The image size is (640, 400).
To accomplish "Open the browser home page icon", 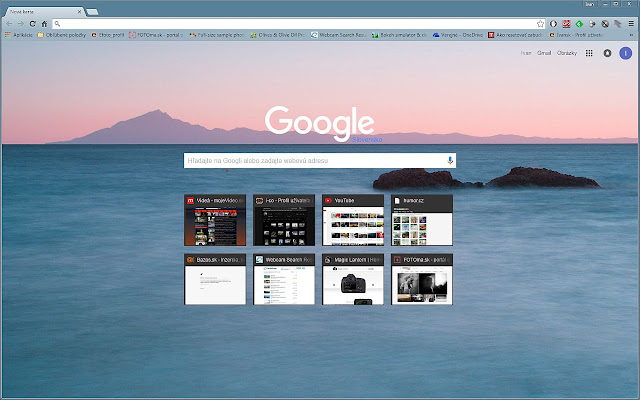I will [44, 24].
